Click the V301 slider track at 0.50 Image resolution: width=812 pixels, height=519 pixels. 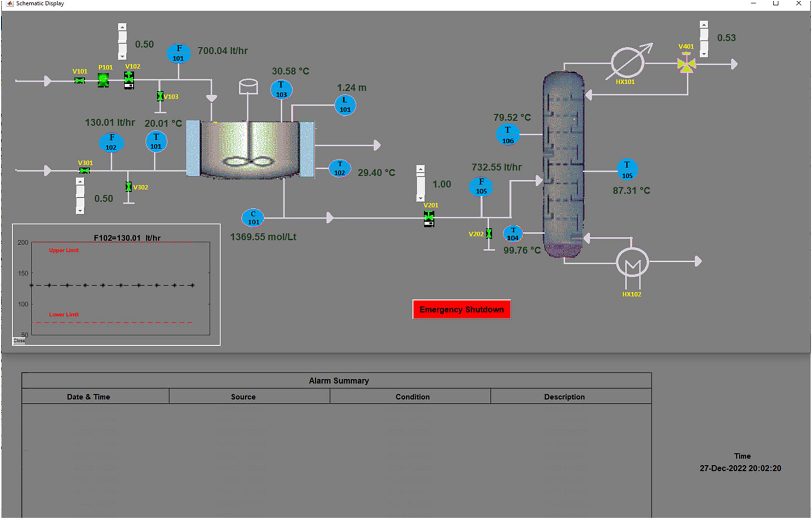80,196
